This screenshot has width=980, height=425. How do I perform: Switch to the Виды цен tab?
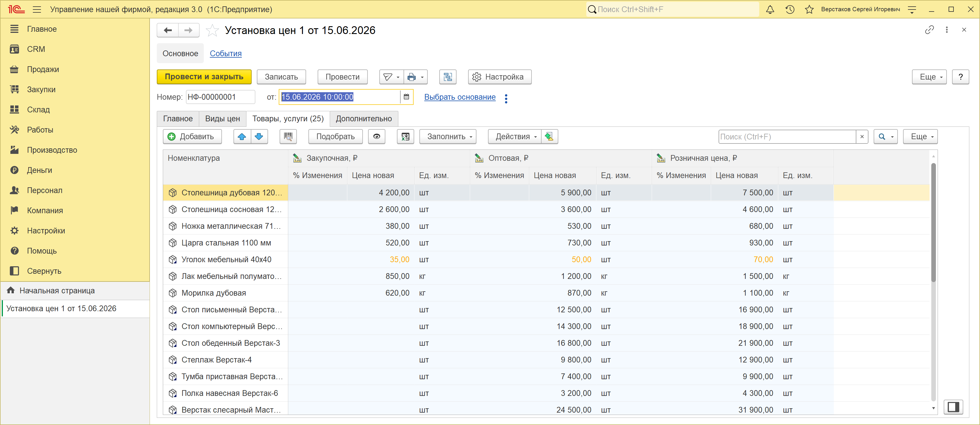[223, 119]
